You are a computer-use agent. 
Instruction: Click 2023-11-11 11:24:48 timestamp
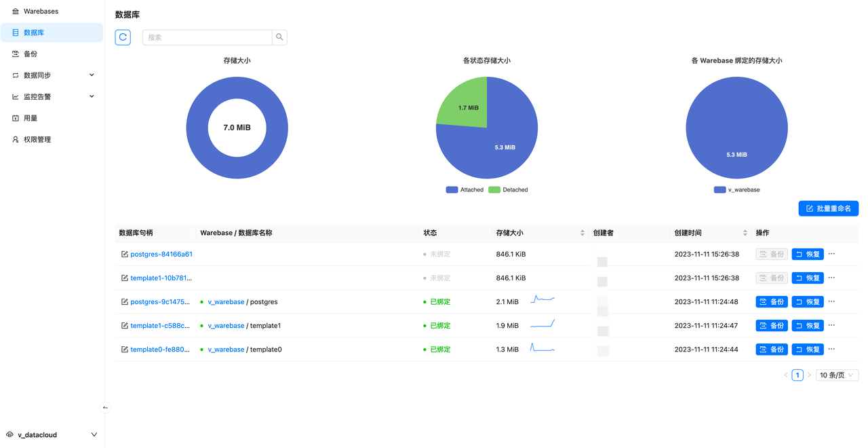click(707, 302)
